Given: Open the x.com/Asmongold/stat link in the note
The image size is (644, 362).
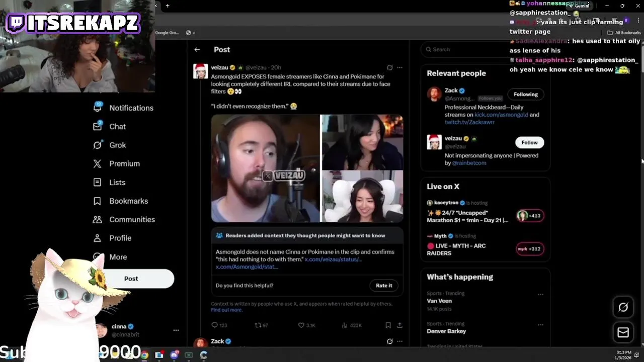Looking at the screenshot, I should tap(247, 267).
